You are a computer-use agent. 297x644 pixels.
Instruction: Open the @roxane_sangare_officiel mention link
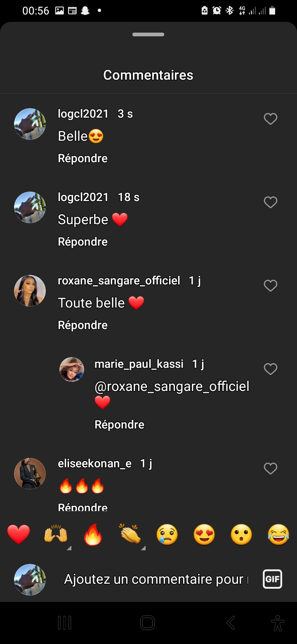[x=172, y=387]
